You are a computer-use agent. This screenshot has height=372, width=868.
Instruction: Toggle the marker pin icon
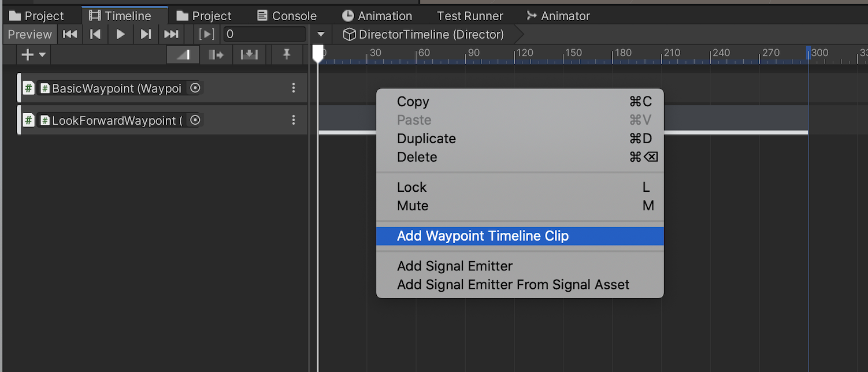tap(286, 54)
